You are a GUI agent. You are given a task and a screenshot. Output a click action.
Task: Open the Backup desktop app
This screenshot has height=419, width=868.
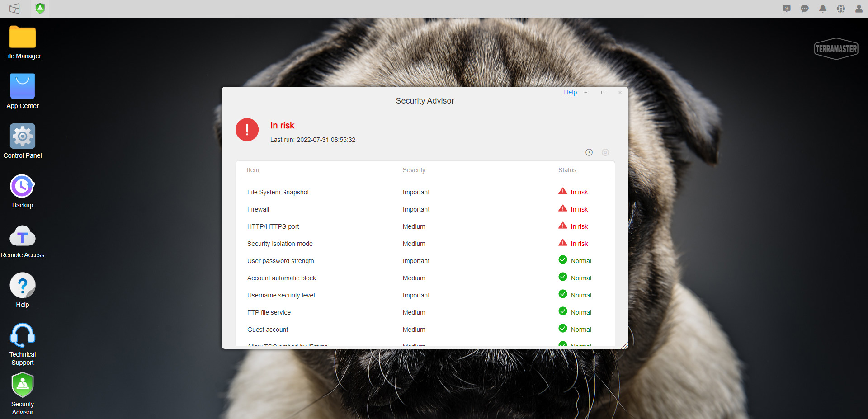23,186
